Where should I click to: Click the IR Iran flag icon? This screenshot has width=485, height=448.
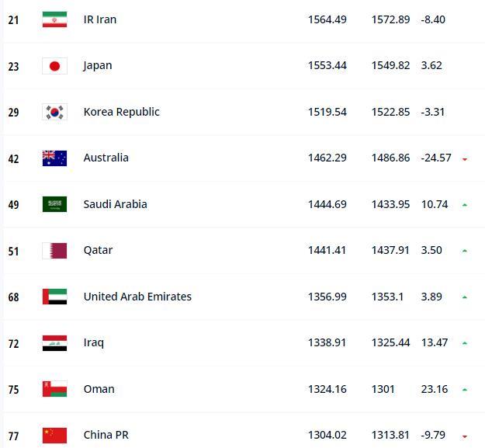tap(54, 19)
